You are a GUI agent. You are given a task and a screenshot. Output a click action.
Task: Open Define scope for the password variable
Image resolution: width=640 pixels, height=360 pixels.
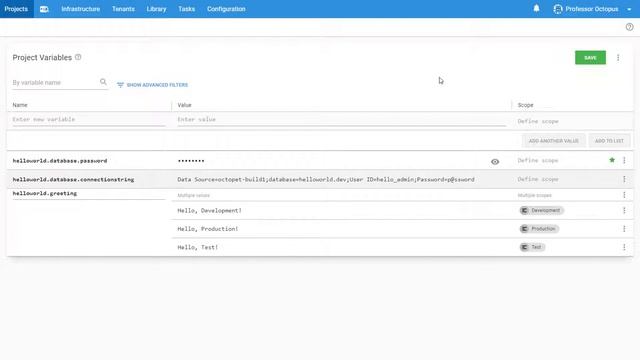tap(538, 160)
